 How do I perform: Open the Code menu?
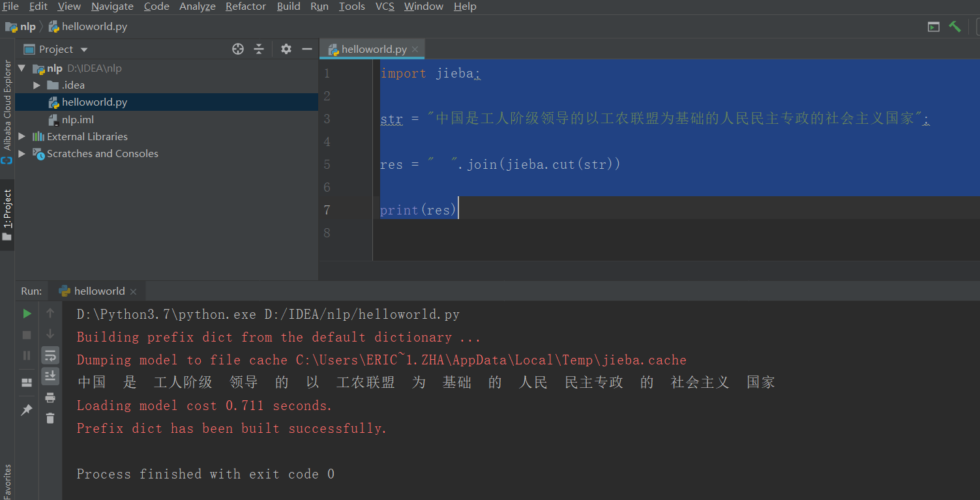[156, 7]
